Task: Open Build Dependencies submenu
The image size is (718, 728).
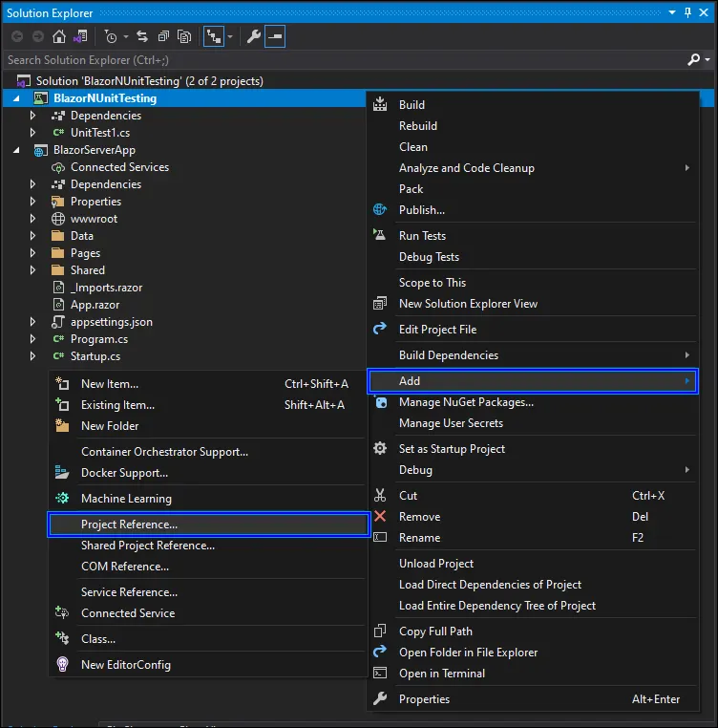Action: pyautogui.click(x=533, y=355)
